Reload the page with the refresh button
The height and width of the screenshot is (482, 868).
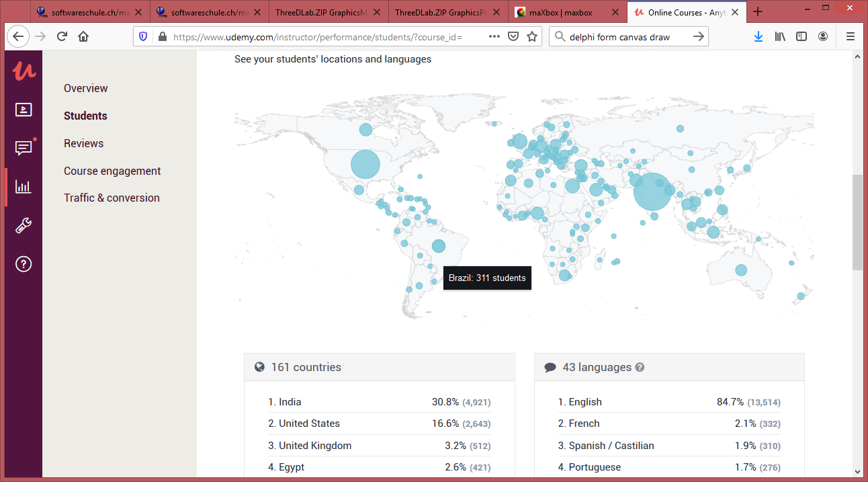coord(62,37)
